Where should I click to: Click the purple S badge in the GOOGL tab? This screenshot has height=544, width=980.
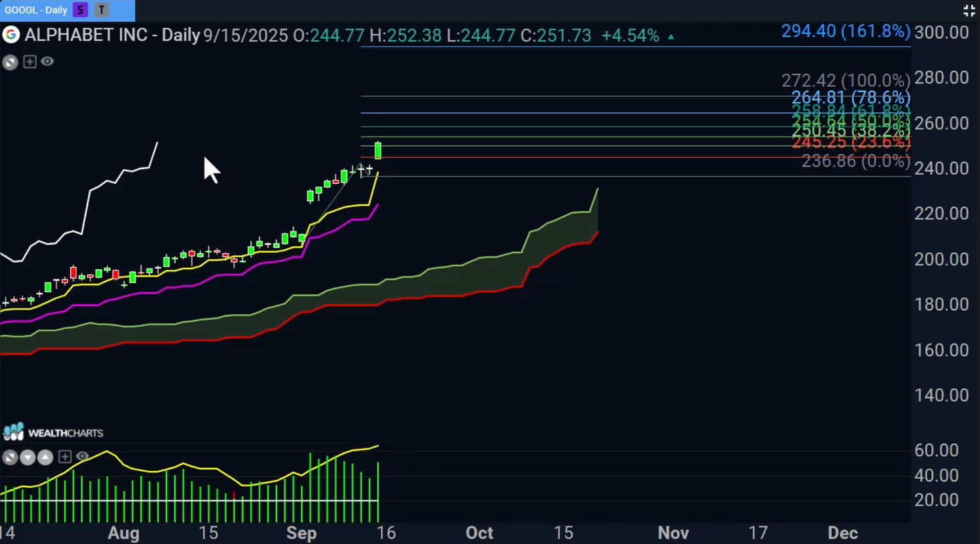coord(80,10)
